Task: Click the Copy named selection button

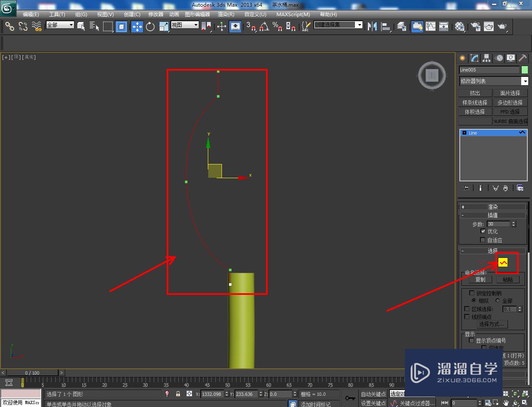Action: coord(480,280)
